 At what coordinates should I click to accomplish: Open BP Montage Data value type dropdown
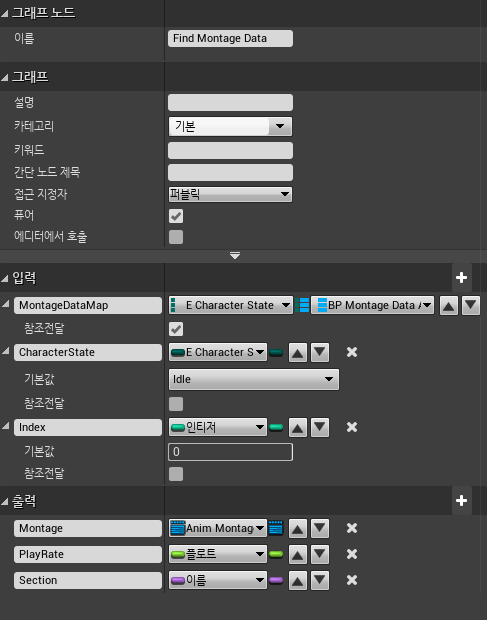372,305
